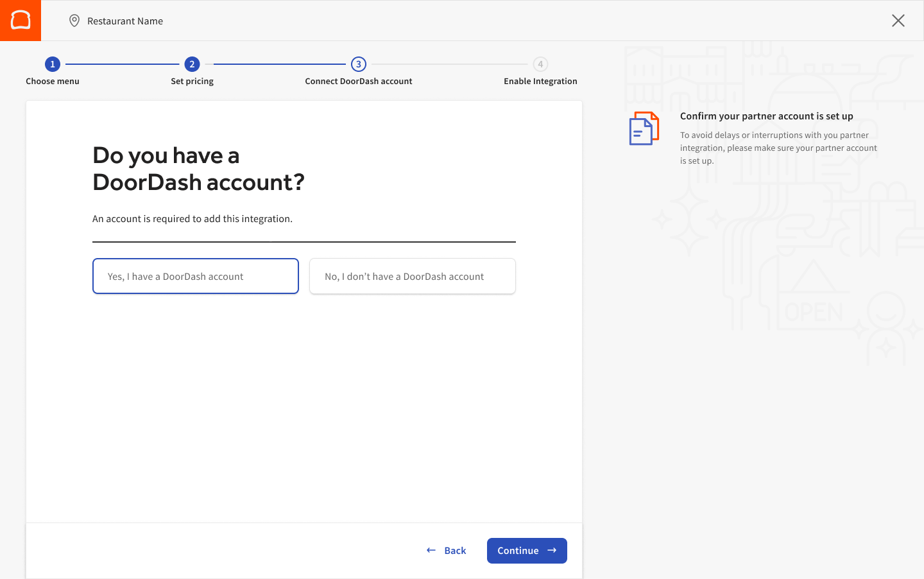Dismiss the wizard with the X button
924x579 pixels.
tap(898, 20)
